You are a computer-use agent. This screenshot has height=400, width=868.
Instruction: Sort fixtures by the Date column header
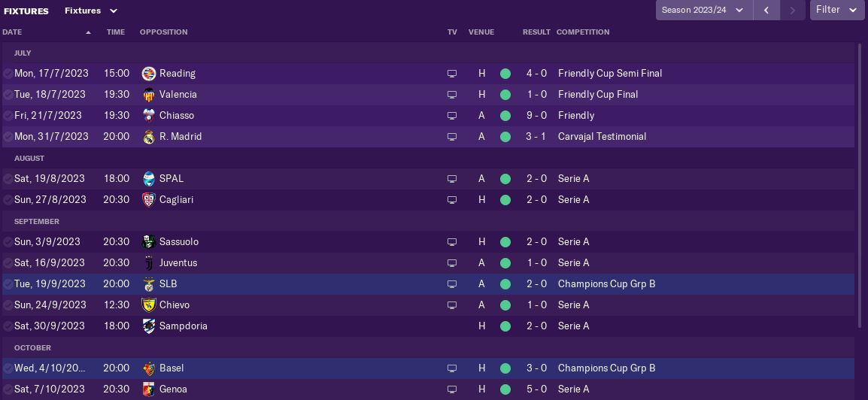13,32
